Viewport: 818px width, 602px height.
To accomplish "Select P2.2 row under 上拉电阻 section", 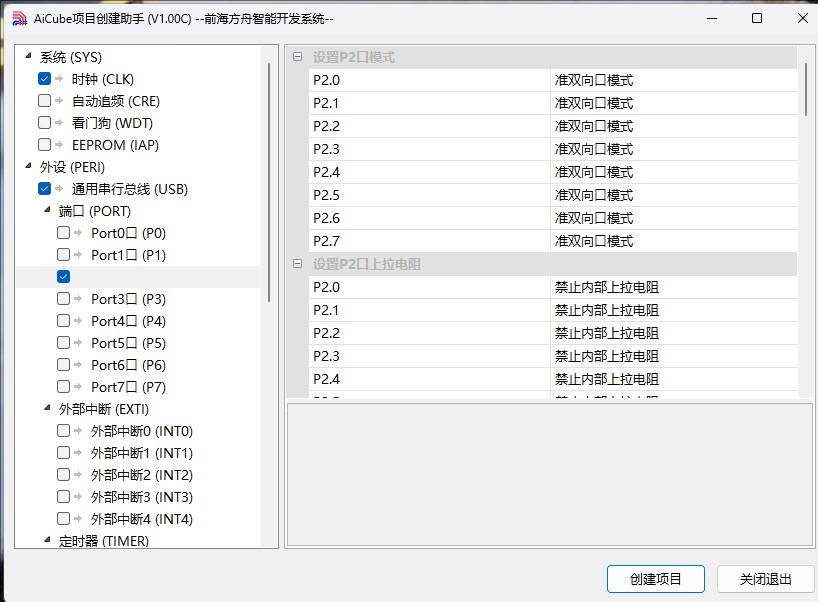I will (552, 333).
